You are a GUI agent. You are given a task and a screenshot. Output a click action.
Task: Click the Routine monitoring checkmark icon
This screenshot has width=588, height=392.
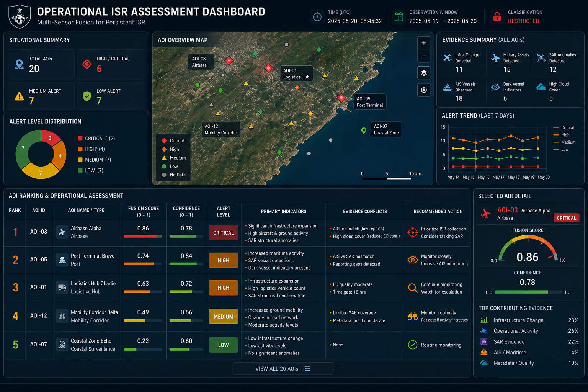click(412, 345)
